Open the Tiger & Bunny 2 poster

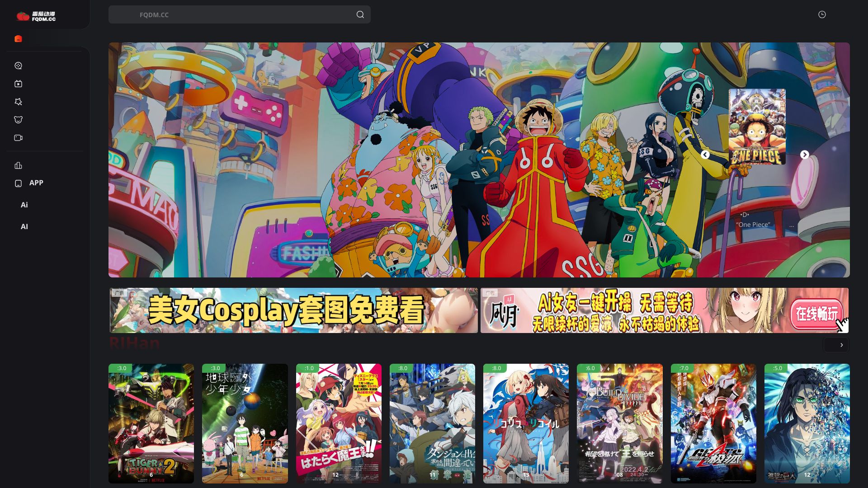(151, 423)
